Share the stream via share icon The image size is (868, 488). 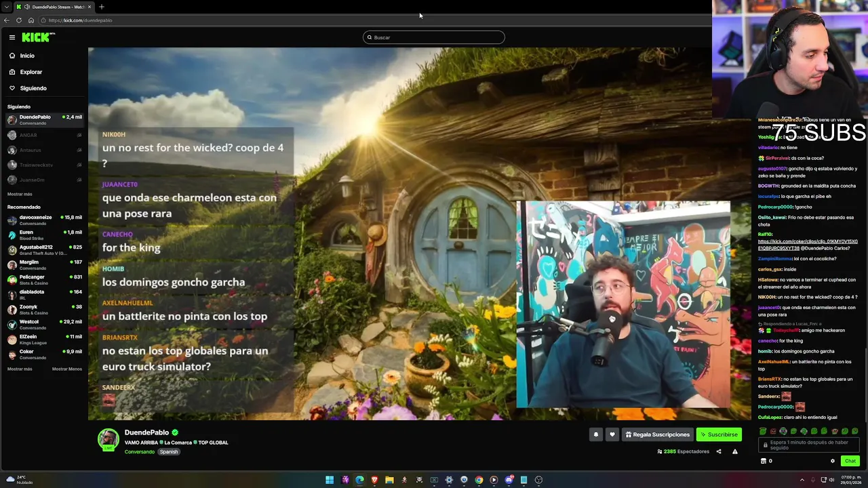719,451
